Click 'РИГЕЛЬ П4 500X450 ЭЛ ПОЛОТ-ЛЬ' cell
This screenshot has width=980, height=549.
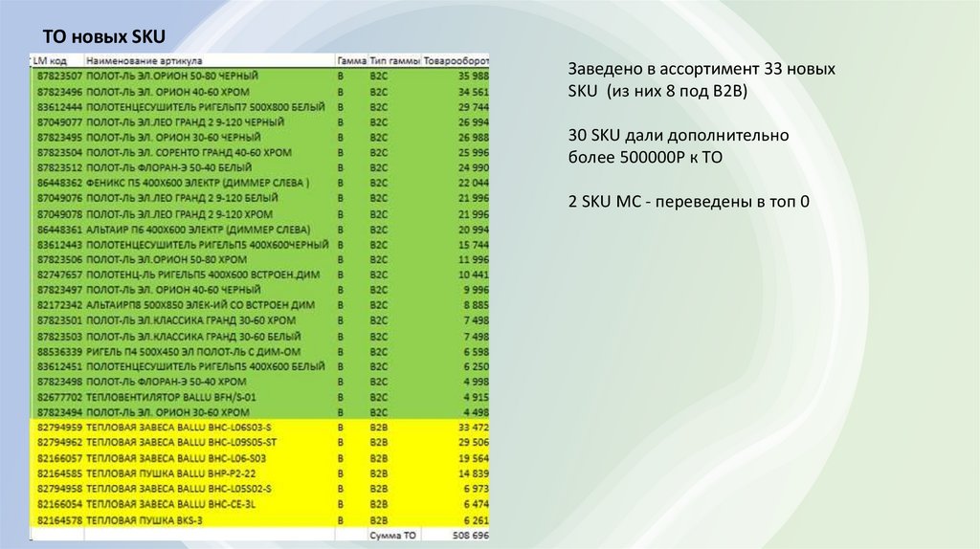(x=193, y=352)
